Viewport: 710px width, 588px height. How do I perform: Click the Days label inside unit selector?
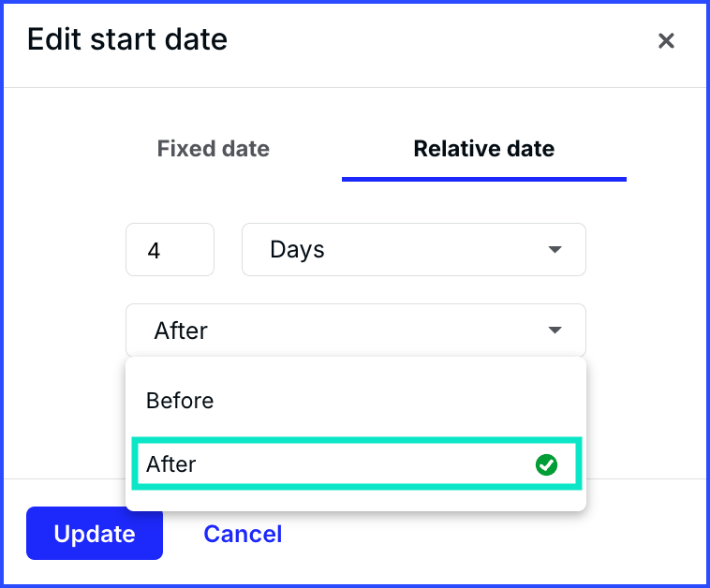point(297,250)
